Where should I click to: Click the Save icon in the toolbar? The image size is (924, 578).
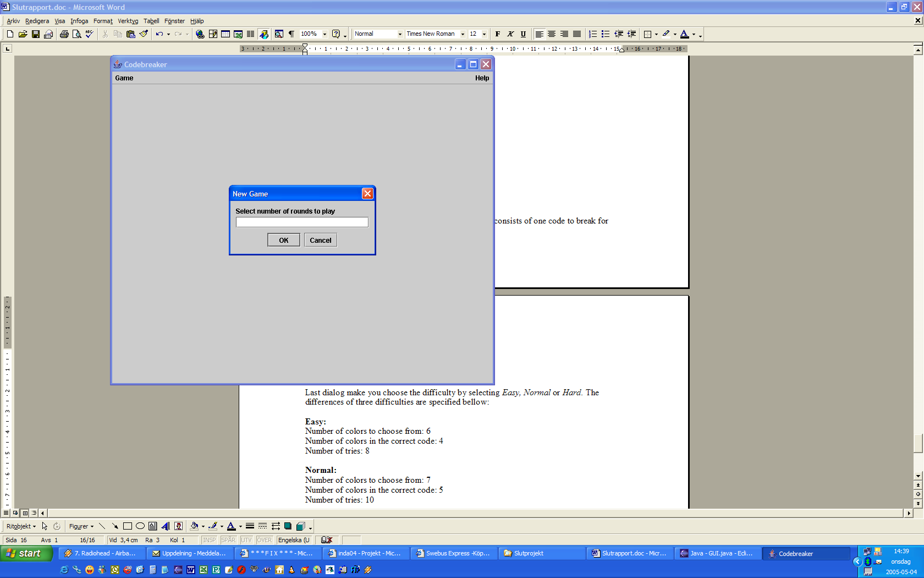point(36,34)
